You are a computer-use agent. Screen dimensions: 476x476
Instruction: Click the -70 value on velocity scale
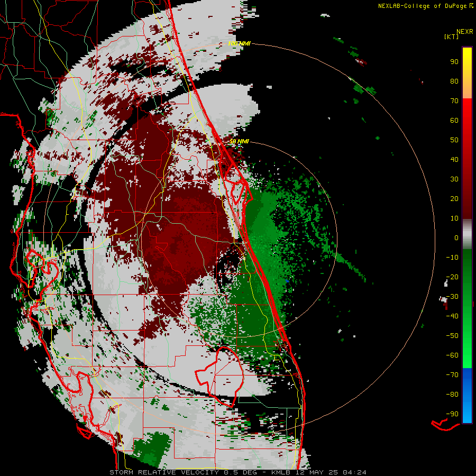452,375
